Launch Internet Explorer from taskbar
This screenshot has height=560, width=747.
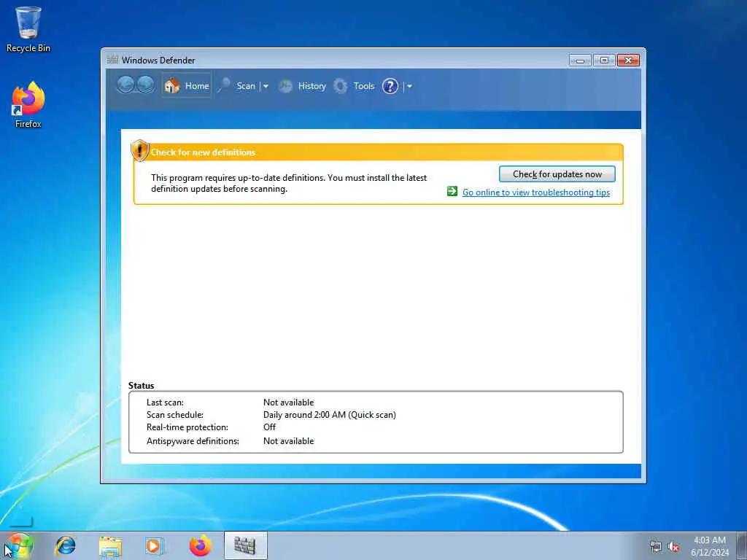click(x=65, y=545)
